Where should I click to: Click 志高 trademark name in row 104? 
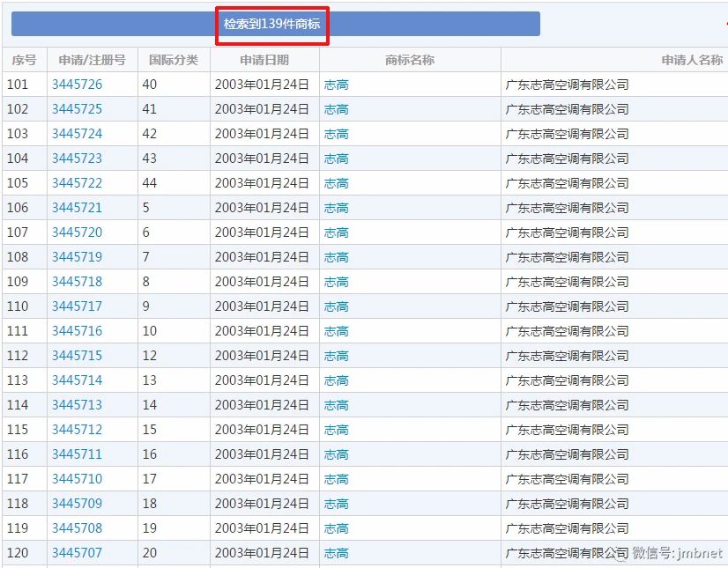click(x=336, y=159)
